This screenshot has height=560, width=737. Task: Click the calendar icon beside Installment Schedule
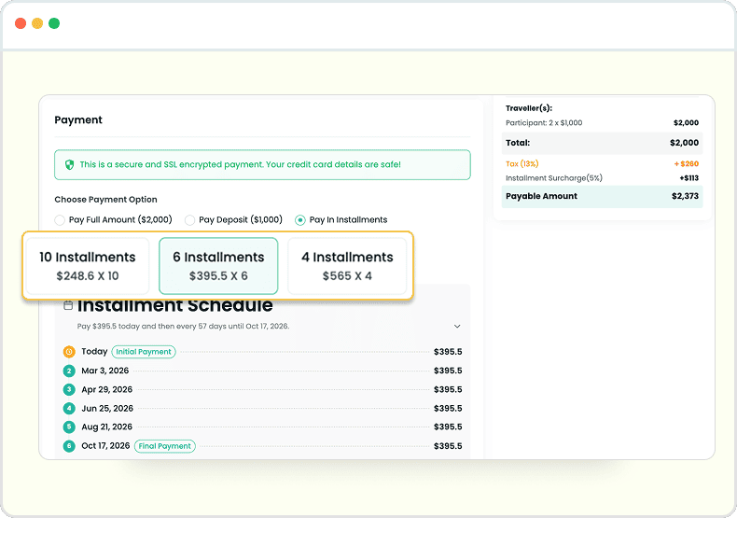[68, 305]
